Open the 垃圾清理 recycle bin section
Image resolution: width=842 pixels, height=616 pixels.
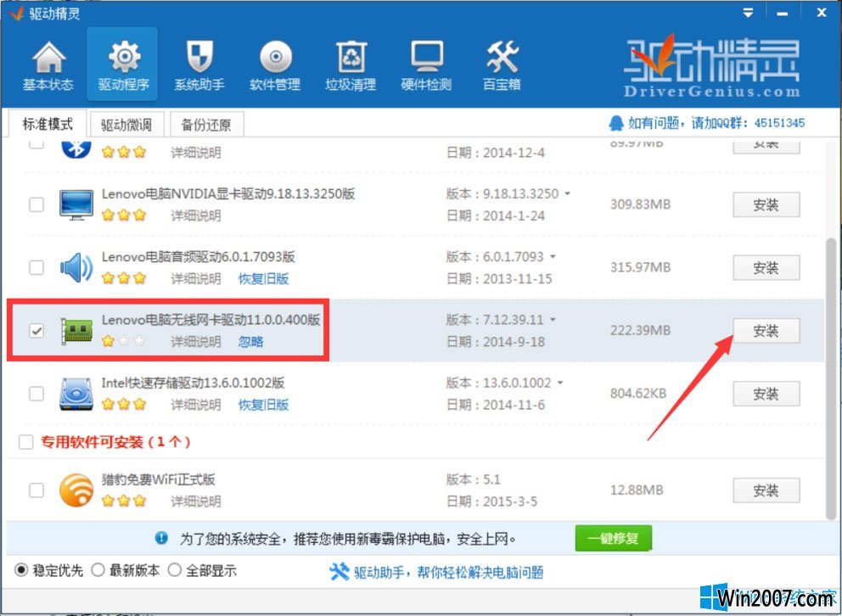(x=351, y=65)
